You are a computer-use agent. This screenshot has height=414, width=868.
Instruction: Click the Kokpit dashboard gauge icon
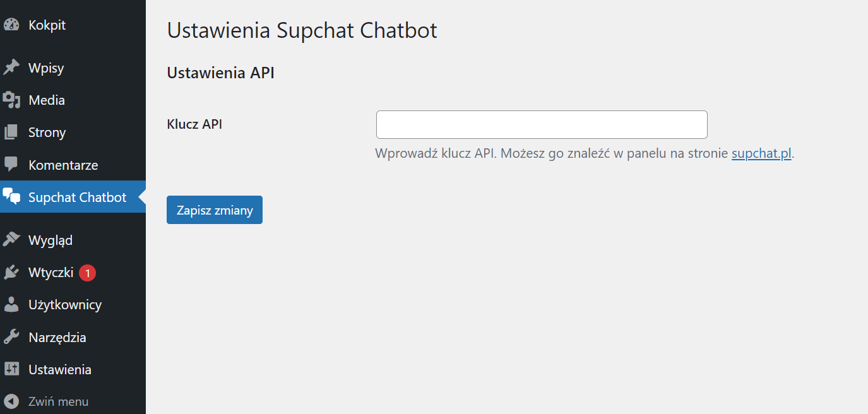pos(11,25)
